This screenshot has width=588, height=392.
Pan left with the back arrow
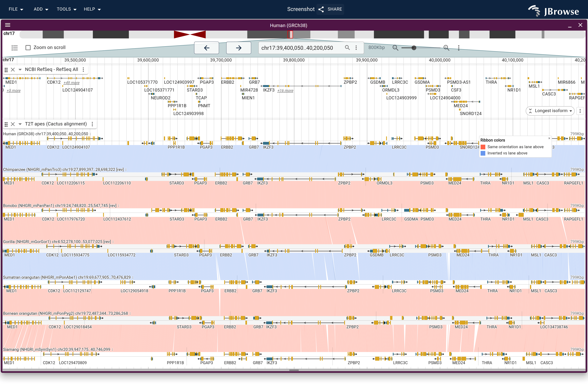tap(207, 48)
